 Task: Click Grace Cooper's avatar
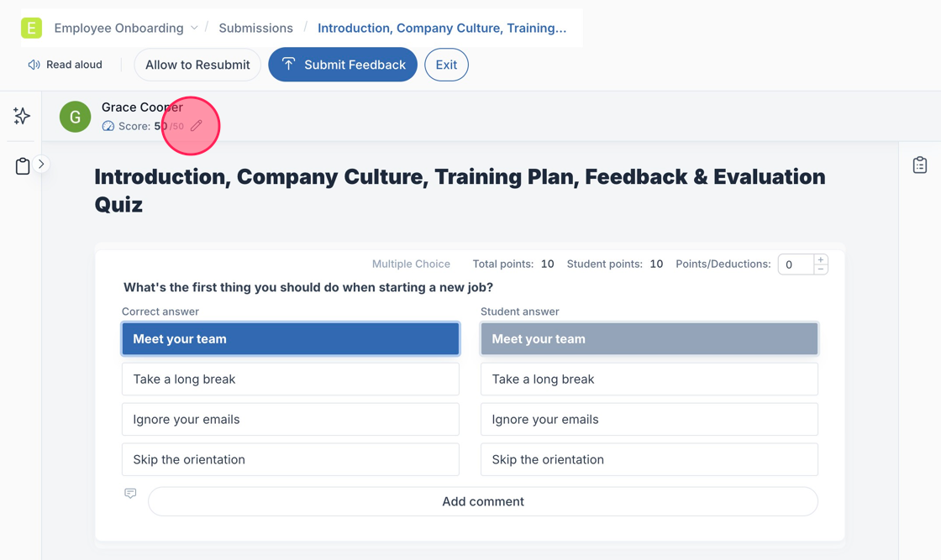point(76,117)
